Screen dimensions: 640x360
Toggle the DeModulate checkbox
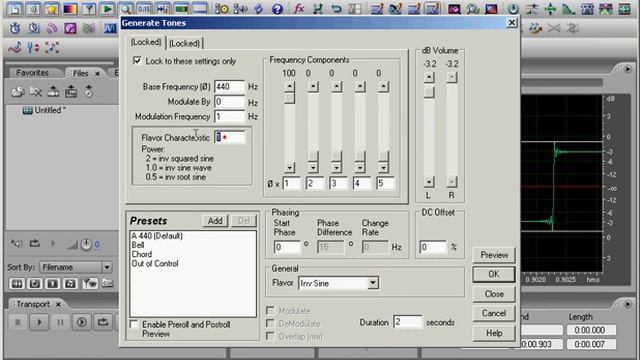point(270,323)
